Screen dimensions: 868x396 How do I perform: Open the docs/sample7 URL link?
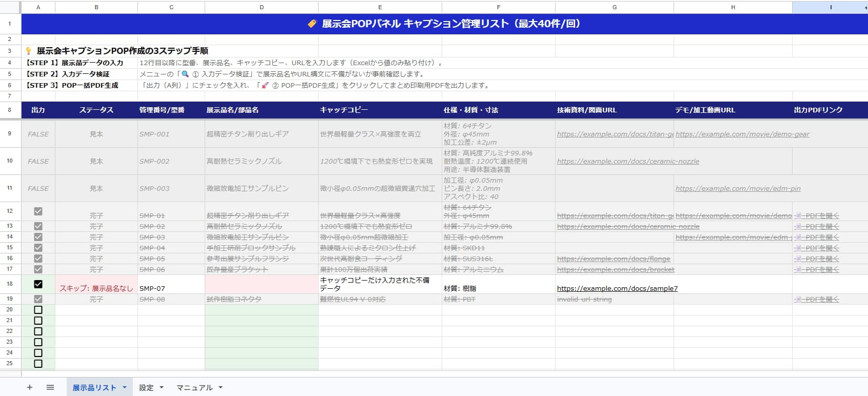pos(617,288)
